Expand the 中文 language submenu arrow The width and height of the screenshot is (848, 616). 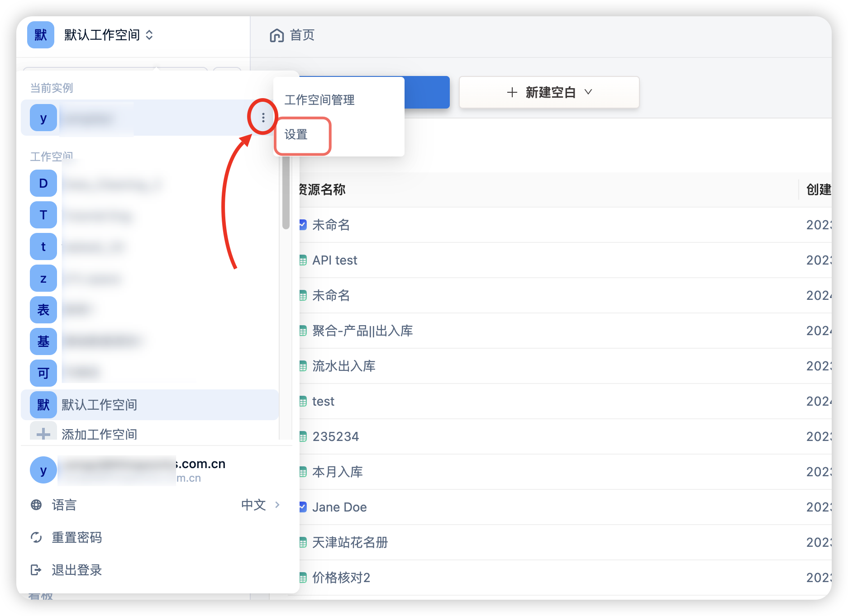277,504
